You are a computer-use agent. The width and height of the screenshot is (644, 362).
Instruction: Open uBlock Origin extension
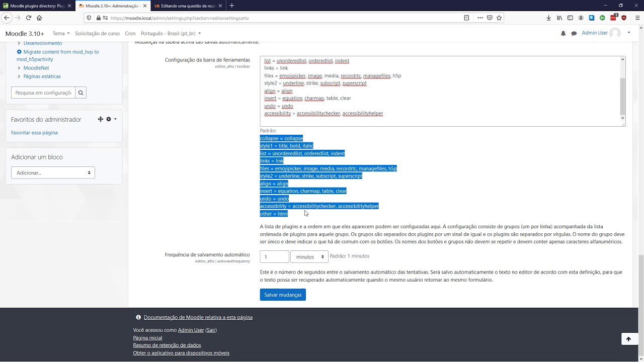click(624, 18)
